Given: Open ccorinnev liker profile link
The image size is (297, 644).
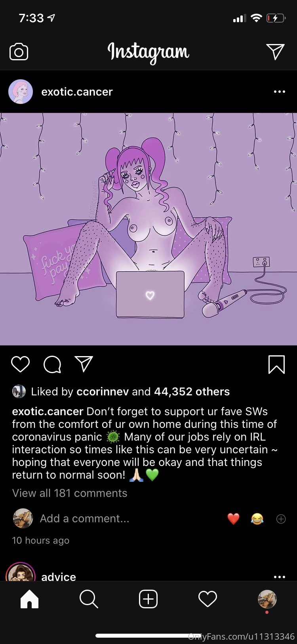Looking at the screenshot, I should tap(102, 391).
